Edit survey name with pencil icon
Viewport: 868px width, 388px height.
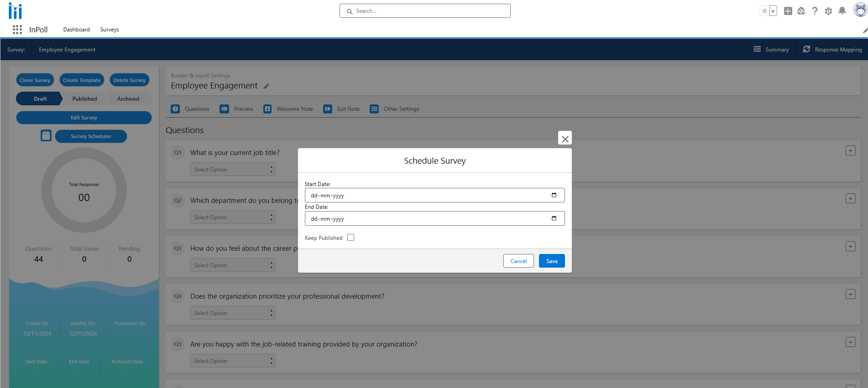click(266, 86)
